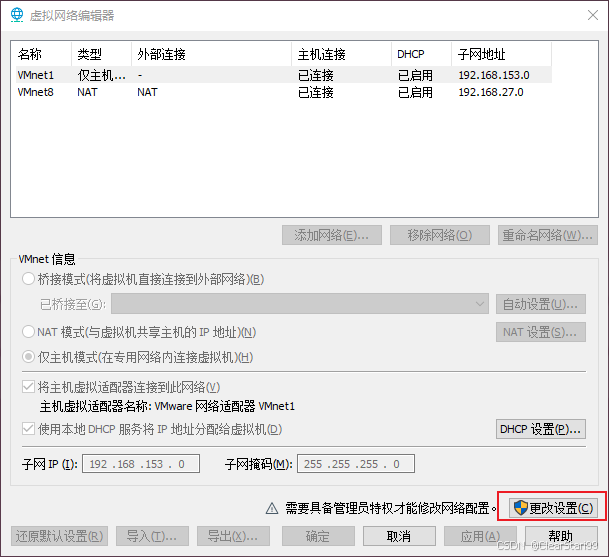609x557 pixels.
Task: Click 移除网络(O) button
Action: (440, 235)
